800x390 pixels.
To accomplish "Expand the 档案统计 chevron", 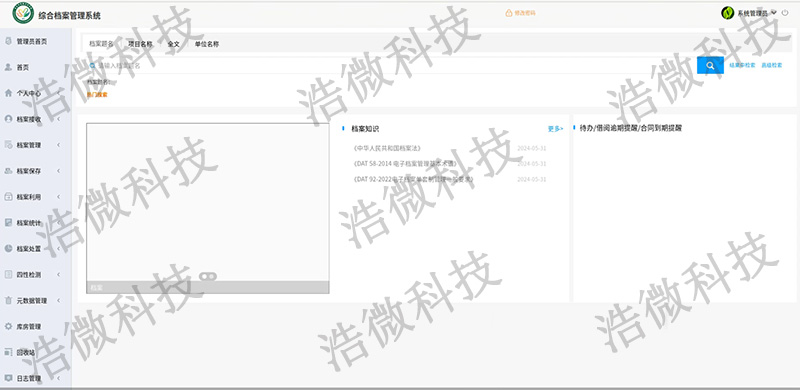I will [x=58, y=223].
